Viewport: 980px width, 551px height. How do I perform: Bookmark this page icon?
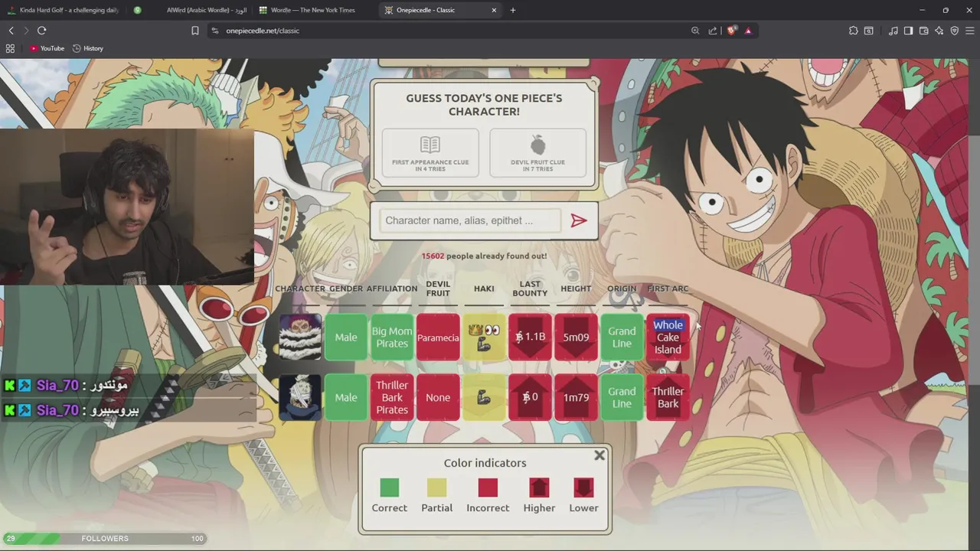(x=195, y=31)
